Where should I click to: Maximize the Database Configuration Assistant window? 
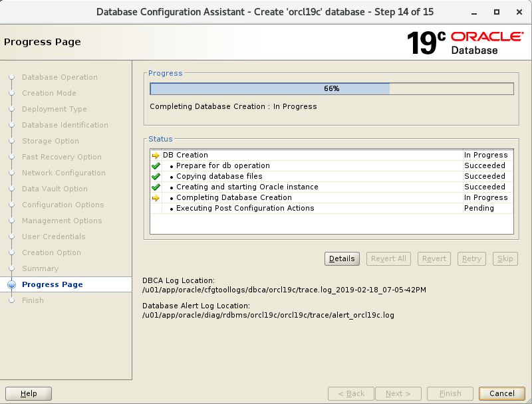497,12
